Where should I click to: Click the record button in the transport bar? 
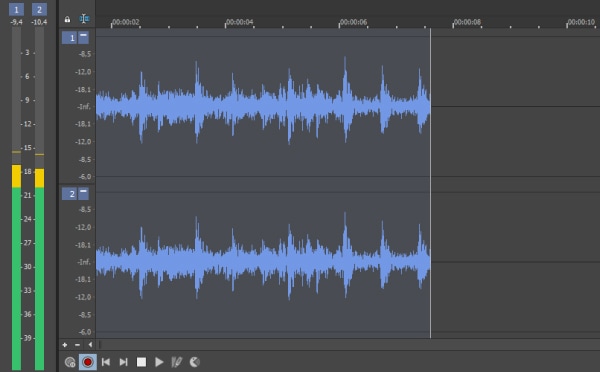coord(88,362)
